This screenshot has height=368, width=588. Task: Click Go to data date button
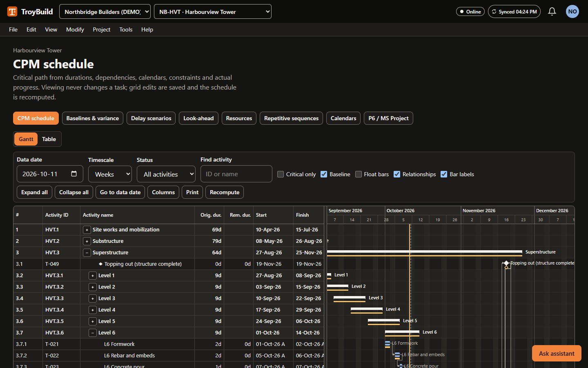(120, 192)
